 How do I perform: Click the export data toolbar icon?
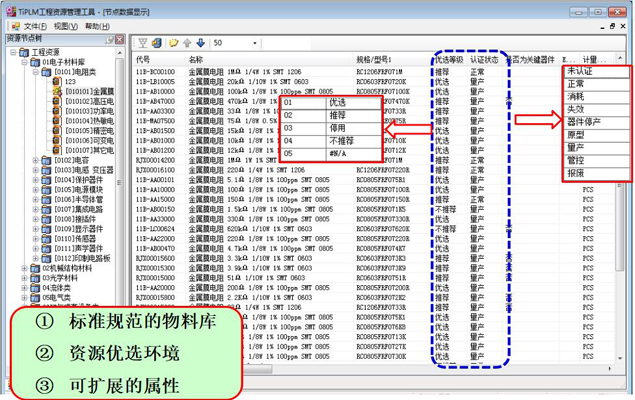click(x=158, y=43)
